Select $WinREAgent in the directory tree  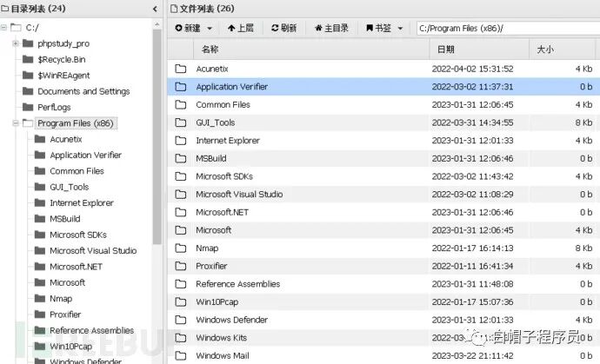[x=63, y=76]
